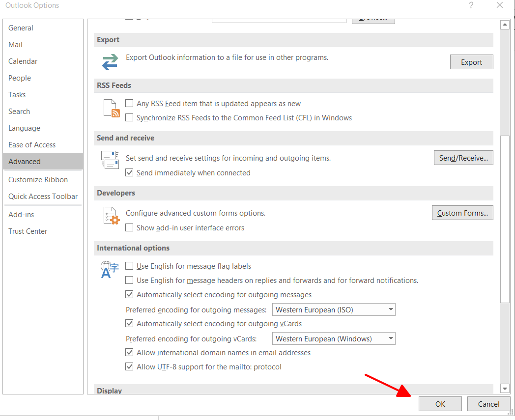This screenshot has height=420, width=515.
Task: Toggle Synchronize RSS Feeds to Common Feed List
Action: click(x=129, y=117)
